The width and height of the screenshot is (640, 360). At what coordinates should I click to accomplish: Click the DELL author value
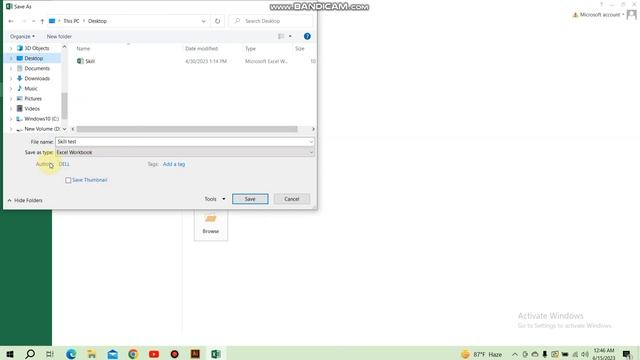point(64,164)
